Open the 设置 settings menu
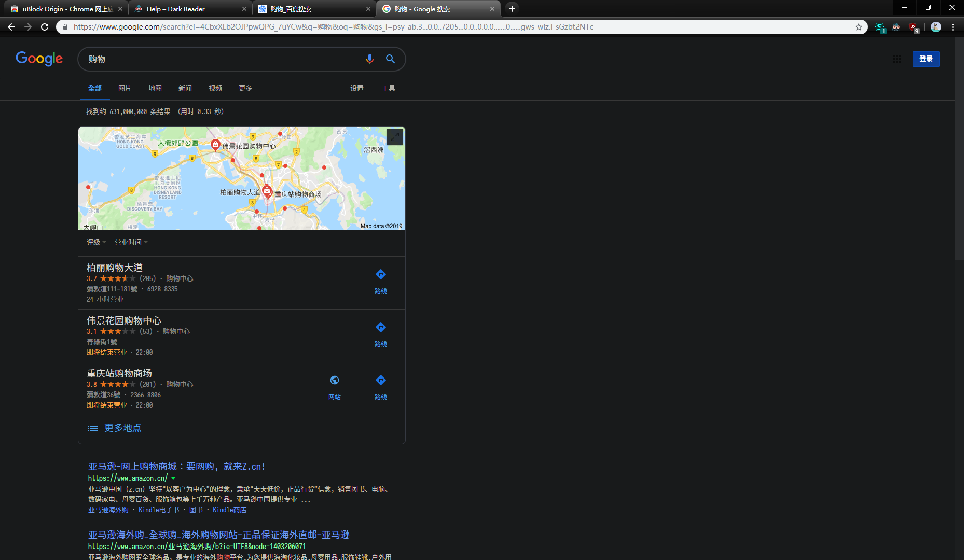This screenshot has width=964, height=560. pyautogui.click(x=357, y=88)
